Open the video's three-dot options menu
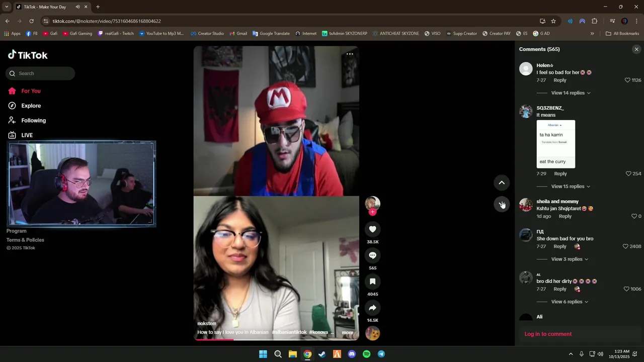Image resolution: width=644 pixels, height=362 pixels. point(350,54)
